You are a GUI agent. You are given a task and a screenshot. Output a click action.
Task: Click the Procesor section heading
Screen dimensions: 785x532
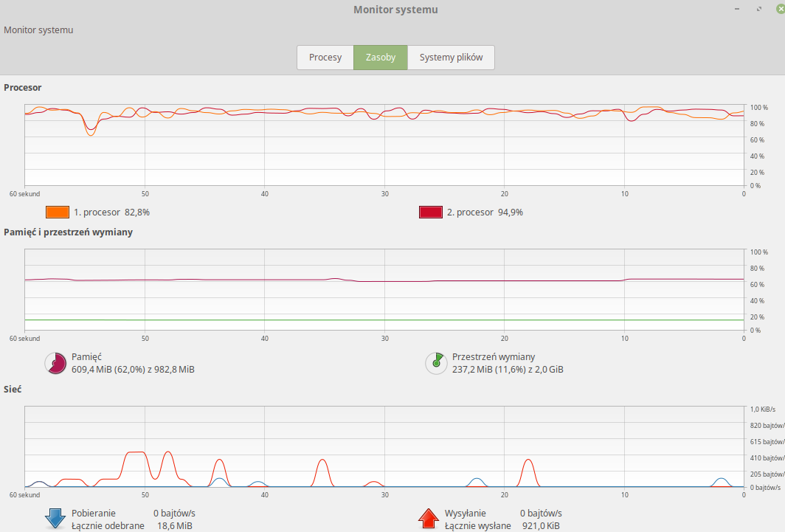click(23, 87)
